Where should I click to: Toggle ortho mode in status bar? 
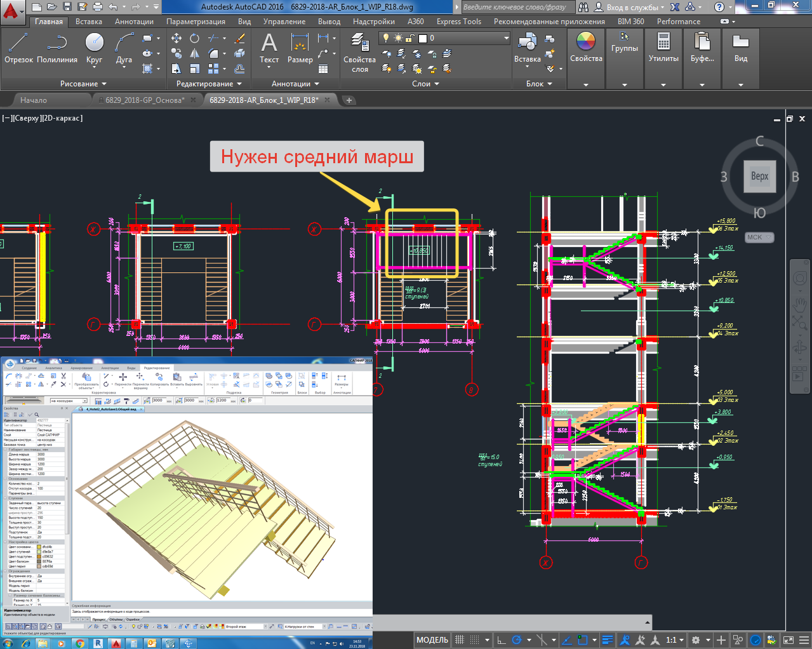[x=501, y=639]
